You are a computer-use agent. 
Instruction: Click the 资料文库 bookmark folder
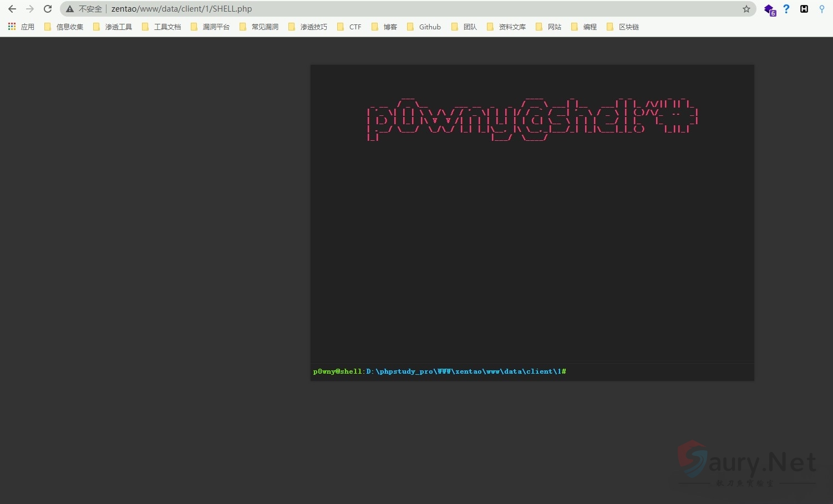(506, 27)
